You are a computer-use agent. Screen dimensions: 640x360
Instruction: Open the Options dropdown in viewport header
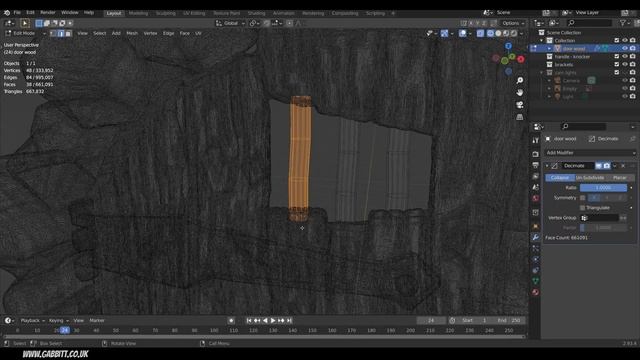[x=513, y=23]
